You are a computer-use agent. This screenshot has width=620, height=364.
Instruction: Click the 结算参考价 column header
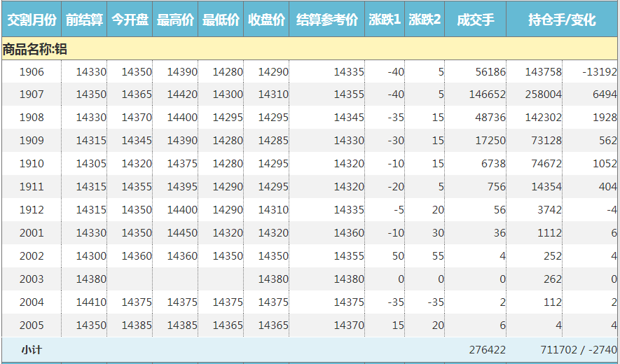pyautogui.click(x=326, y=20)
